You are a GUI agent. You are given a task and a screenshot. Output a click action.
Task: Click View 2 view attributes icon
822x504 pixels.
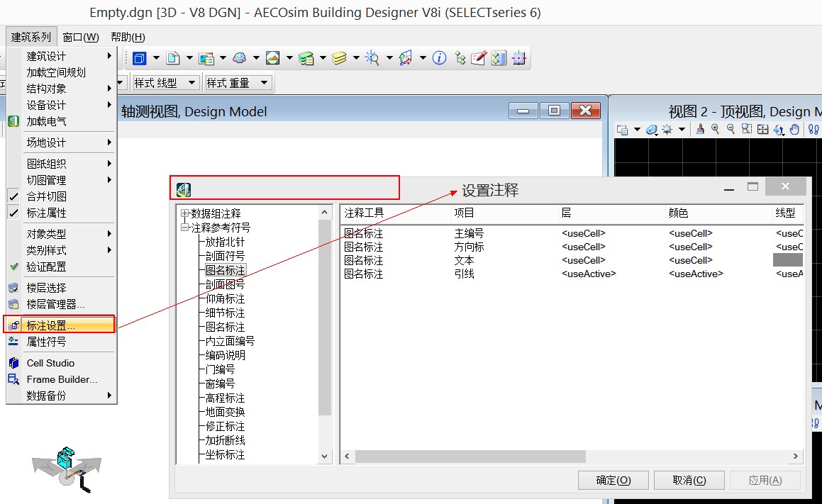point(622,130)
